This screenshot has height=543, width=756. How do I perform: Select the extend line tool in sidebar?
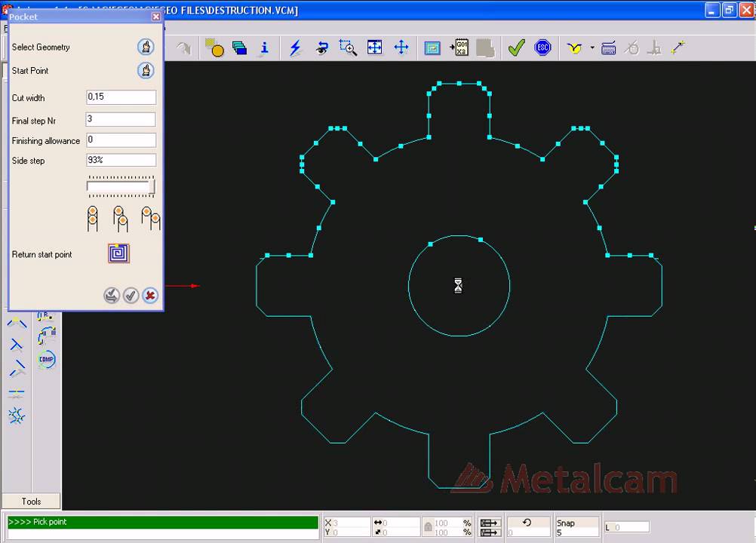(x=17, y=368)
